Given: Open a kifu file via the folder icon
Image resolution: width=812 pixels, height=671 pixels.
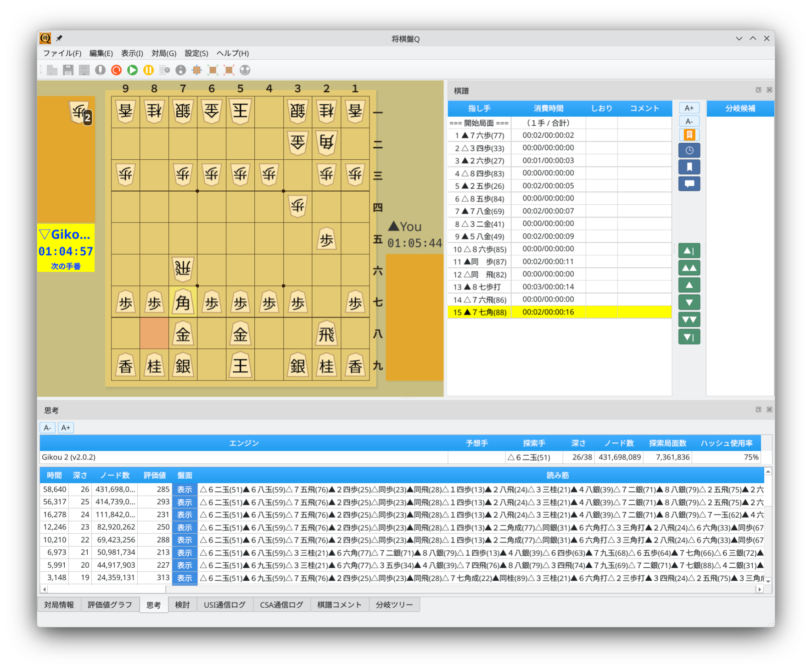Looking at the screenshot, I should pos(52,70).
